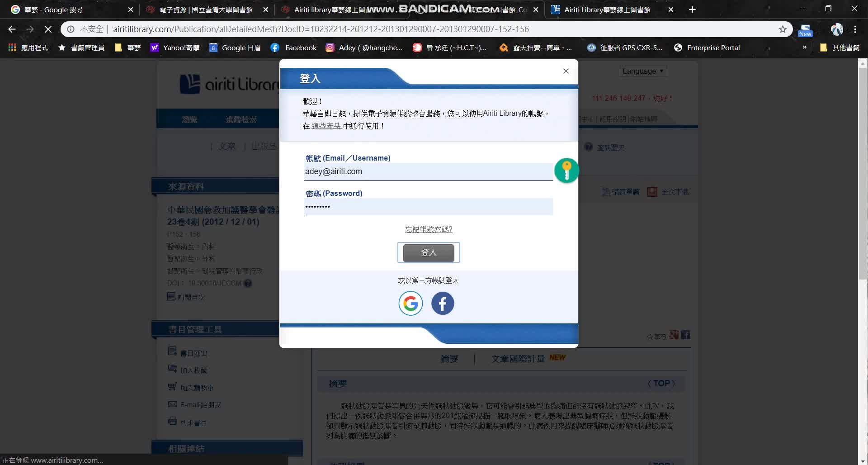Focus the Password input field
868x465 pixels.
coord(429,207)
